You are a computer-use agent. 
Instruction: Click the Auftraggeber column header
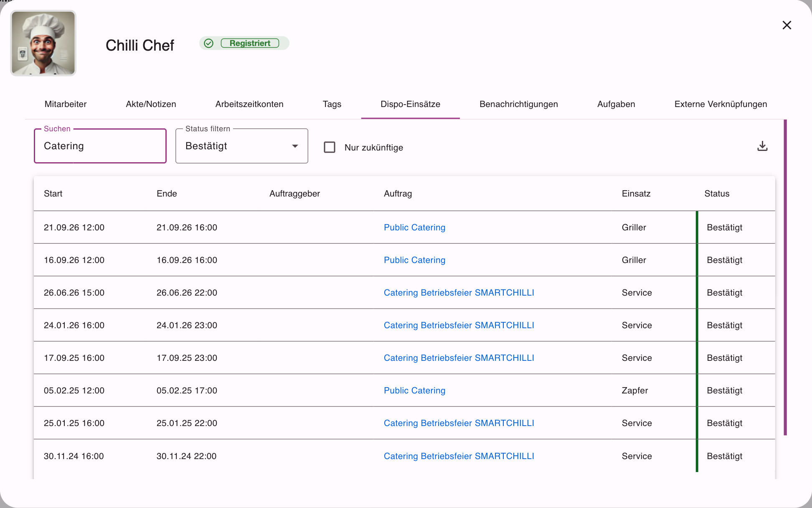294,194
